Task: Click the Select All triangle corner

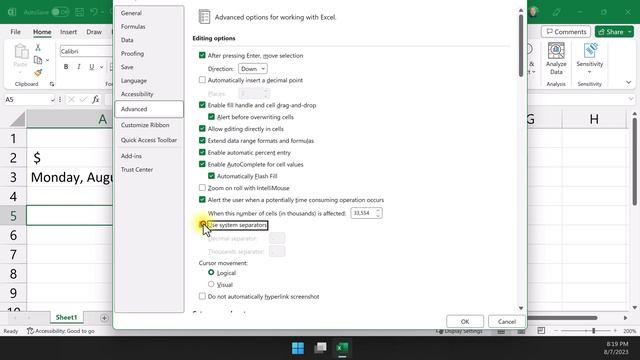Action: [18, 120]
